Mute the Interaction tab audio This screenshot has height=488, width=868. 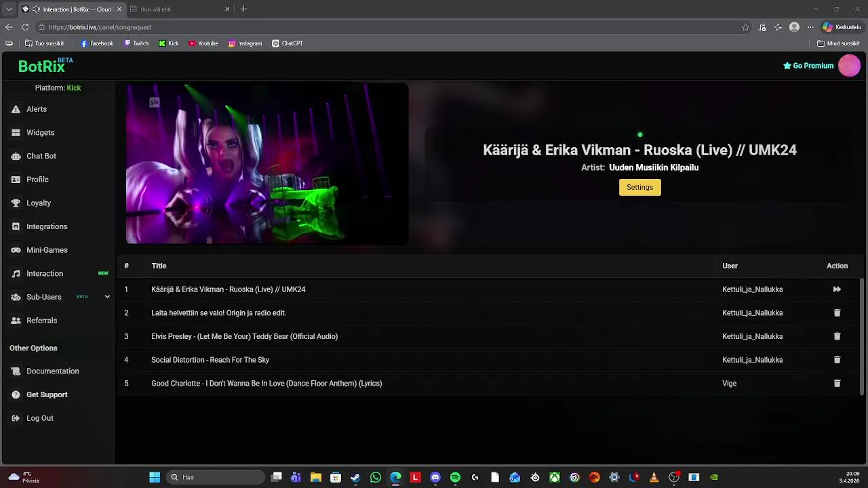point(35,9)
